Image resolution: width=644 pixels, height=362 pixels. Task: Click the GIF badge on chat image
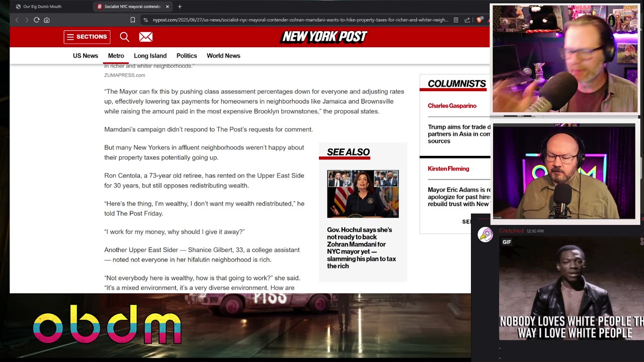(507, 242)
